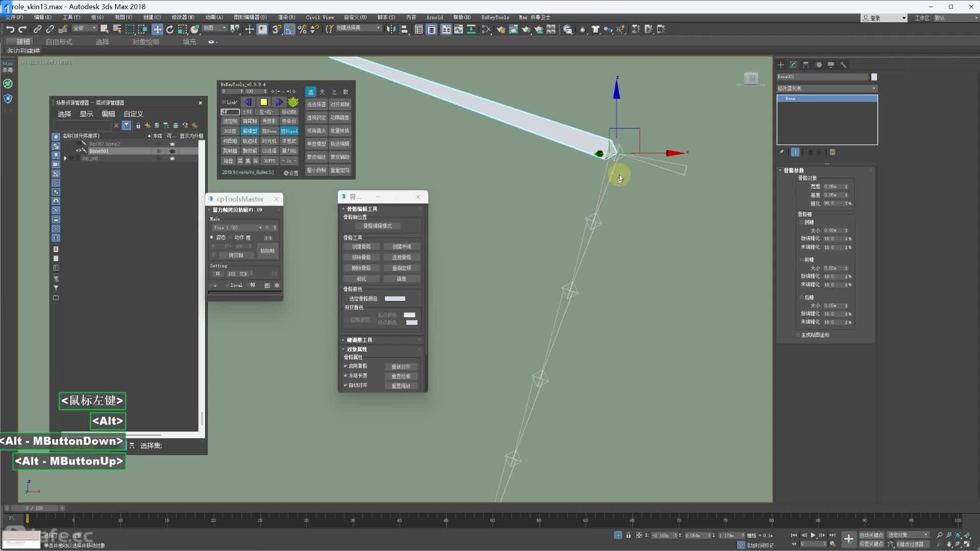Click the Link selection chain icon
Screen dimensions: 980x551
tap(37, 30)
